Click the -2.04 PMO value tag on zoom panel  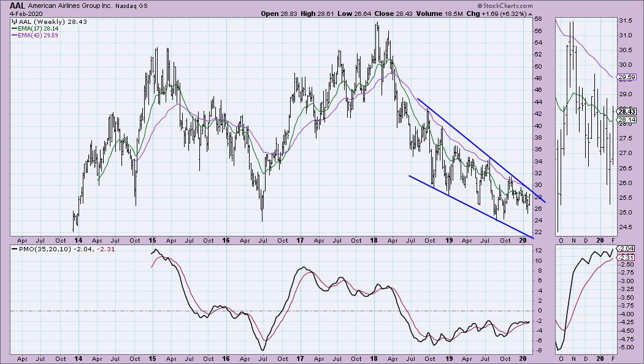(627, 249)
